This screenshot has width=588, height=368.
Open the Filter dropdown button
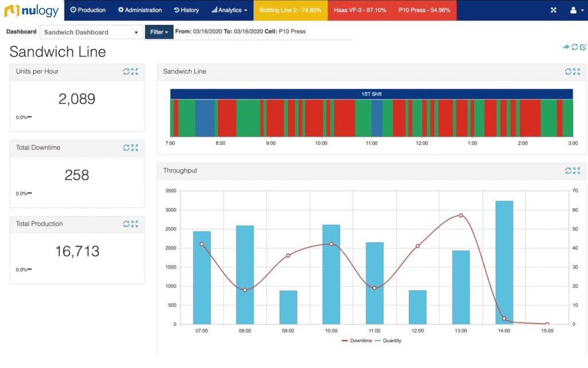tap(159, 32)
